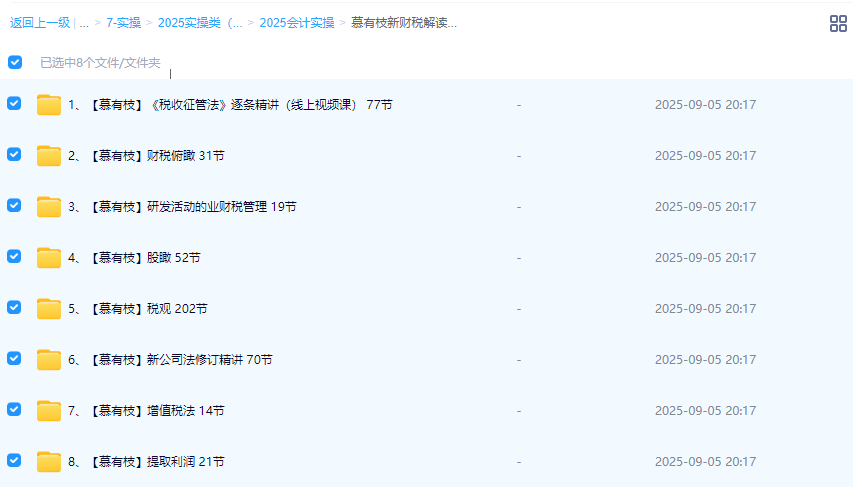Switch to grid view layout icon
This screenshot has height=496, width=862.
coord(838,24)
